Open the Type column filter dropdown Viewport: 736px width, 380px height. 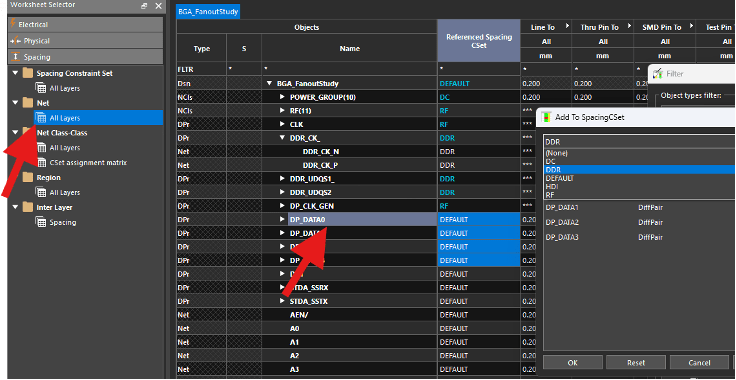point(202,69)
